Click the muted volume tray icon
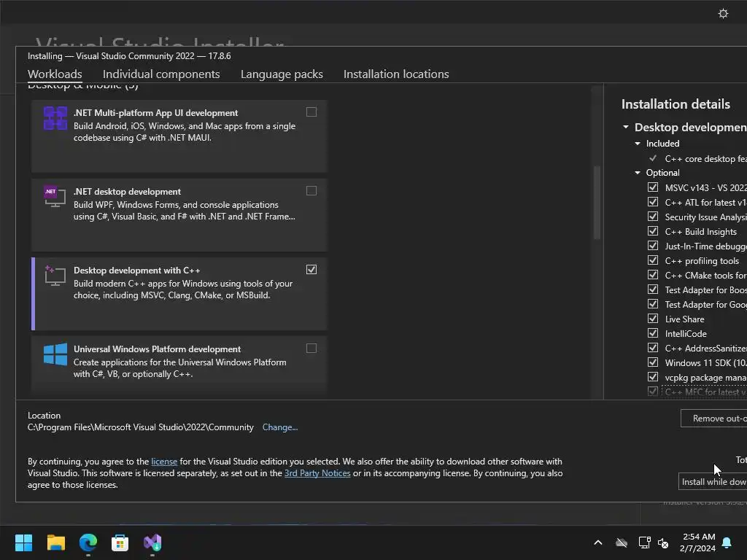This screenshot has height=560, width=747. pos(663,542)
